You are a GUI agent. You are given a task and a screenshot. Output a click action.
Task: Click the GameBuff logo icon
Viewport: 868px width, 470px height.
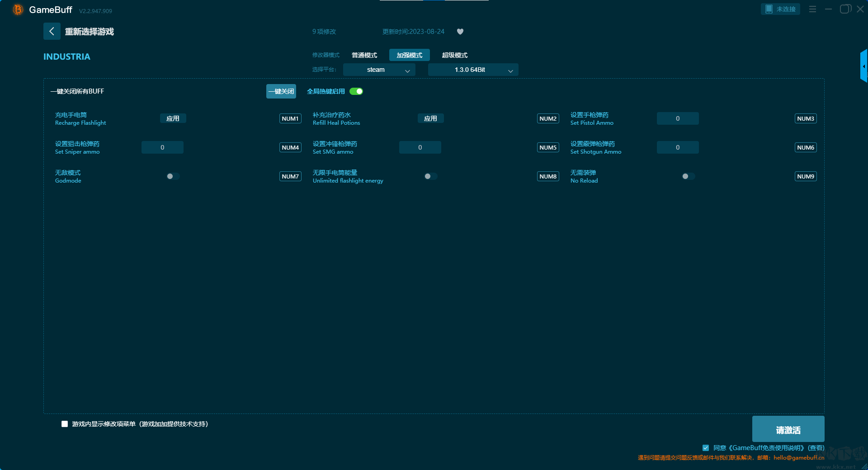(18, 9)
